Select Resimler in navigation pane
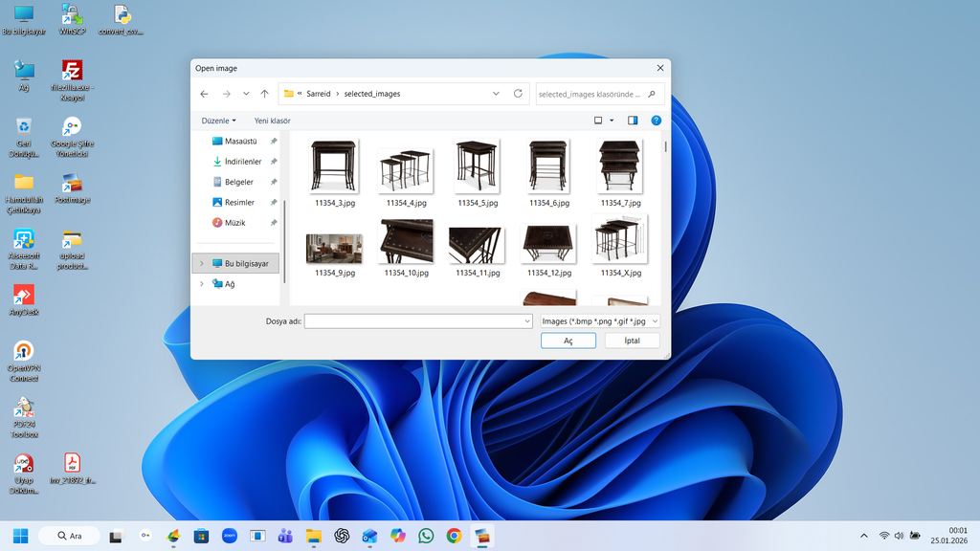Image resolution: width=980 pixels, height=551 pixels. (239, 203)
